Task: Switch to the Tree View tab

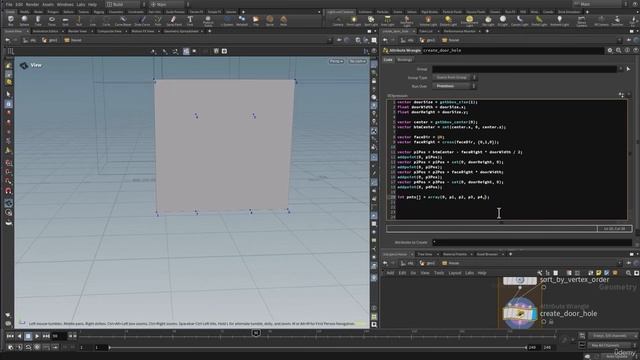Action: (424, 254)
